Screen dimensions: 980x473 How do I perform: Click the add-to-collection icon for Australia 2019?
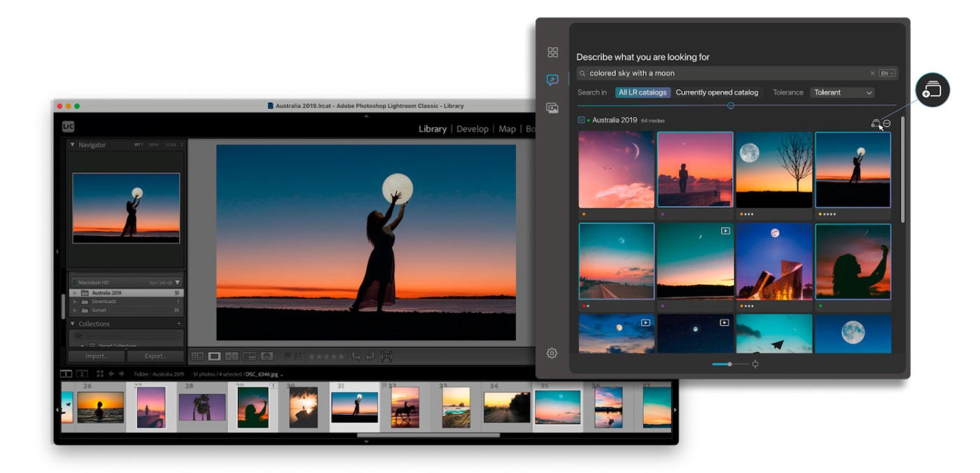point(876,123)
